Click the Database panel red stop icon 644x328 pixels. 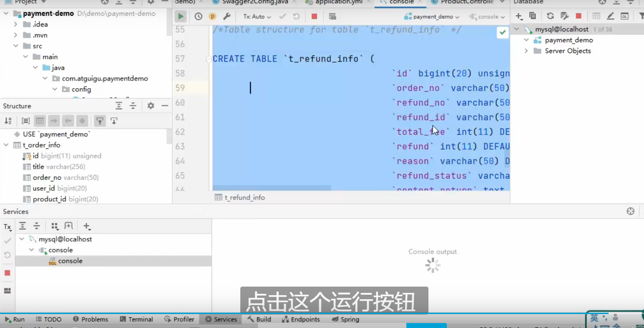pyautogui.click(x=579, y=16)
